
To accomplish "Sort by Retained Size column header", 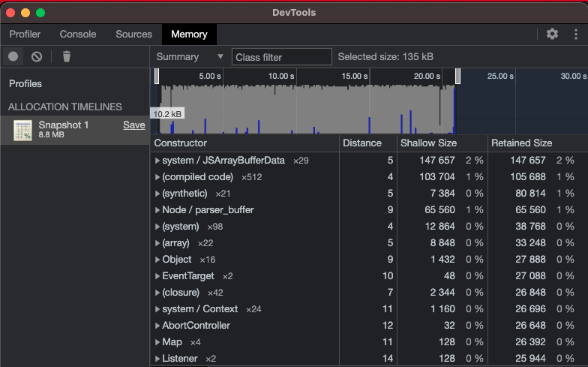I will pyautogui.click(x=521, y=143).
